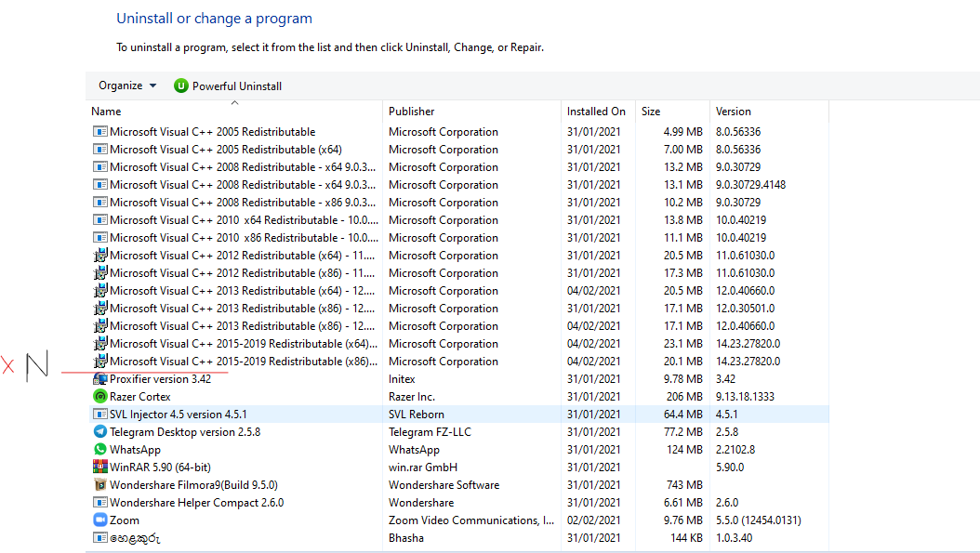Viewport: 980px width, 553px height.
Task: Click the Powerful Uninstall button label
Action: tap(237, 86)
